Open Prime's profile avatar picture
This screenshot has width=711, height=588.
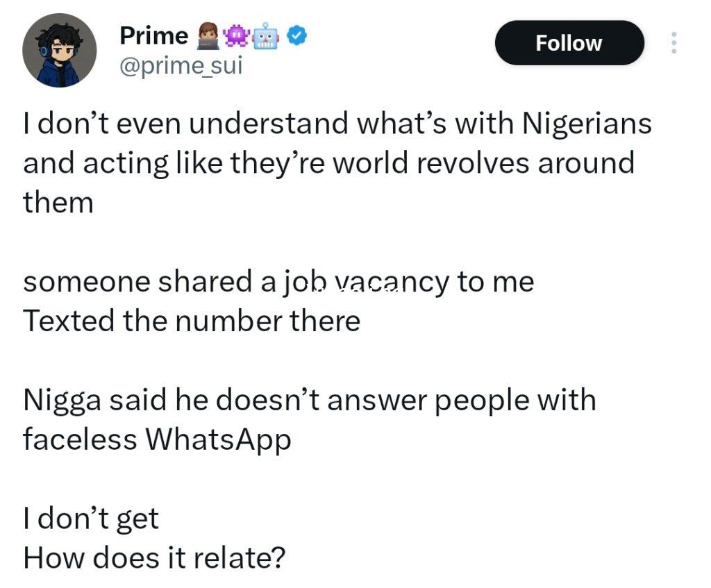[x=60, y=50]
